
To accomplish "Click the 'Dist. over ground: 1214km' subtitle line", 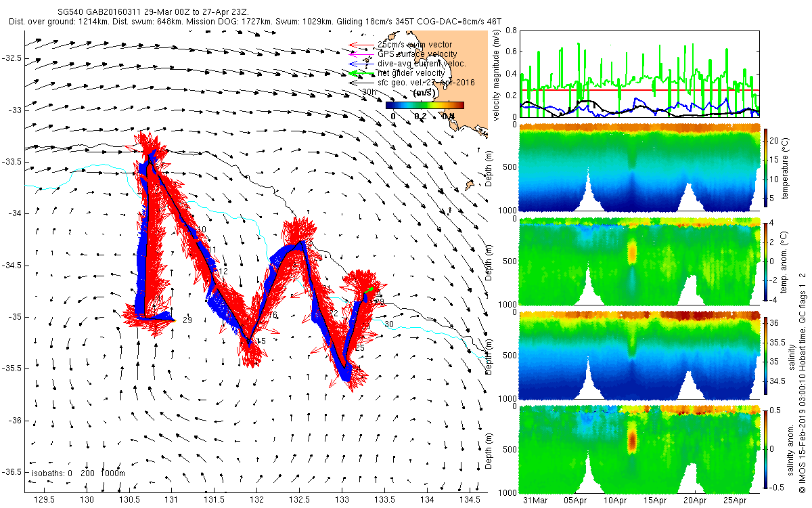I will (x=256, y=22).
